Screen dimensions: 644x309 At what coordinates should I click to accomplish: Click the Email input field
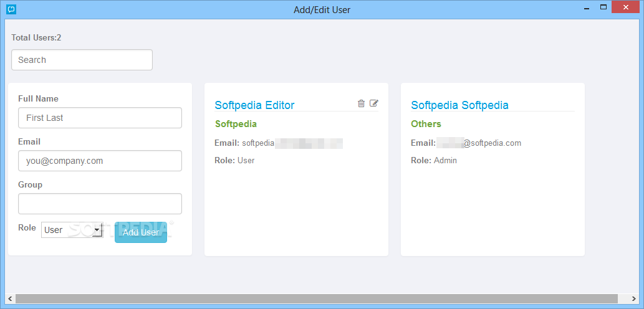[100, 161]
